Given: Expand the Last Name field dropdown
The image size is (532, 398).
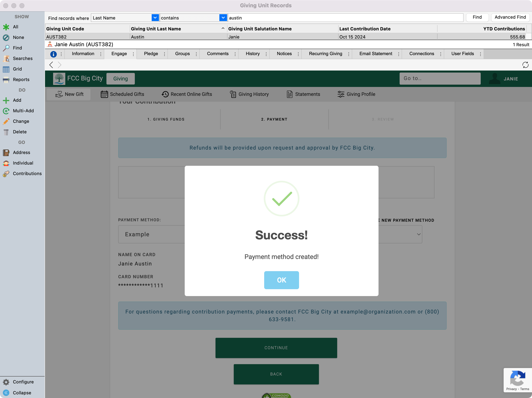Looking at the screenshot, I should pyautogui.click(x=155, y=18).
